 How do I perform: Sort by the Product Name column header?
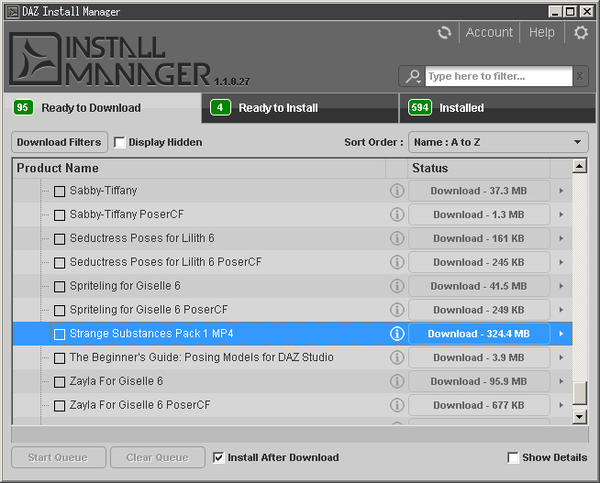[x=199, y=168]
